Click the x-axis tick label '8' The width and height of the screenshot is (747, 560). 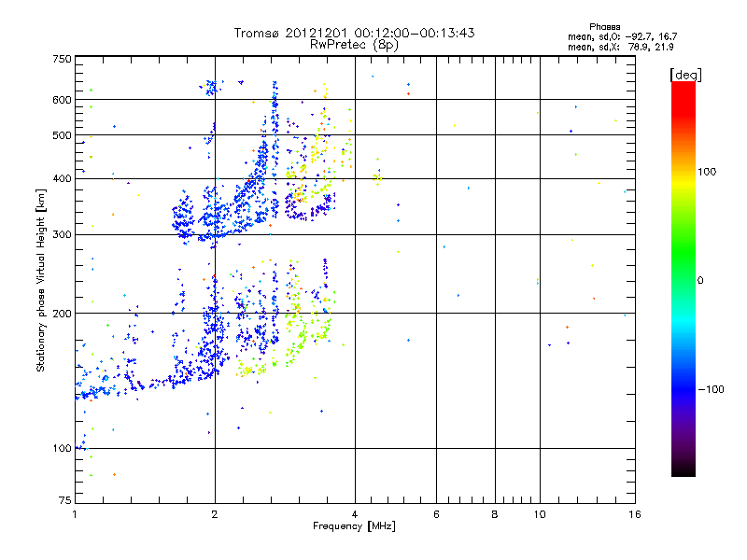coord(495,514)
